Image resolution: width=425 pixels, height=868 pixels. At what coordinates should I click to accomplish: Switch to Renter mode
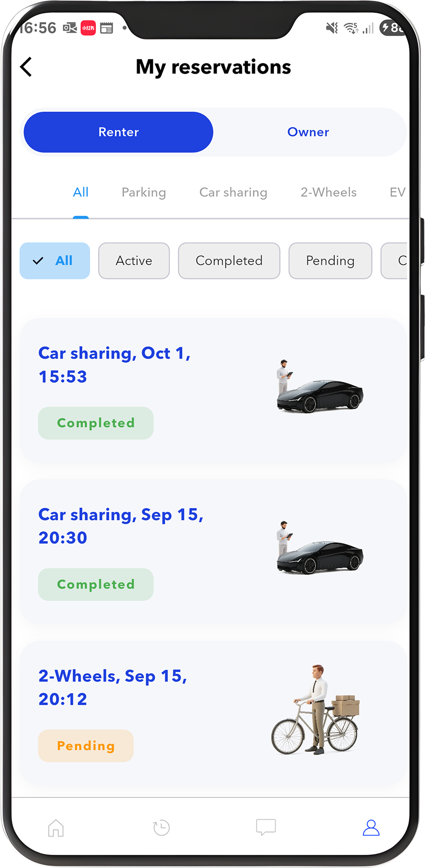pos(118,132)
